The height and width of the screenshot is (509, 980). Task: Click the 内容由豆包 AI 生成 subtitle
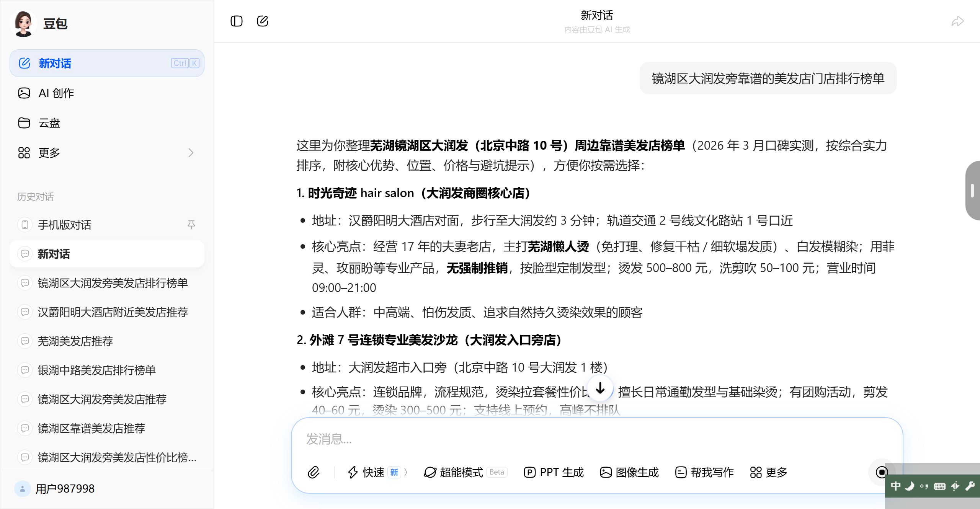coord(597,29)
